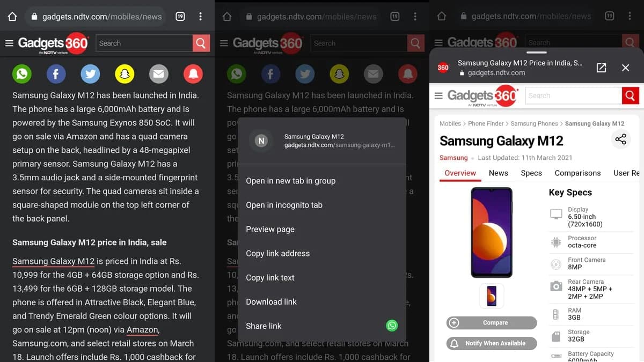Viewport: 644px width, 362px height.
Task: Click the 360 favicon in preview header
Action: tap(443, 68)
